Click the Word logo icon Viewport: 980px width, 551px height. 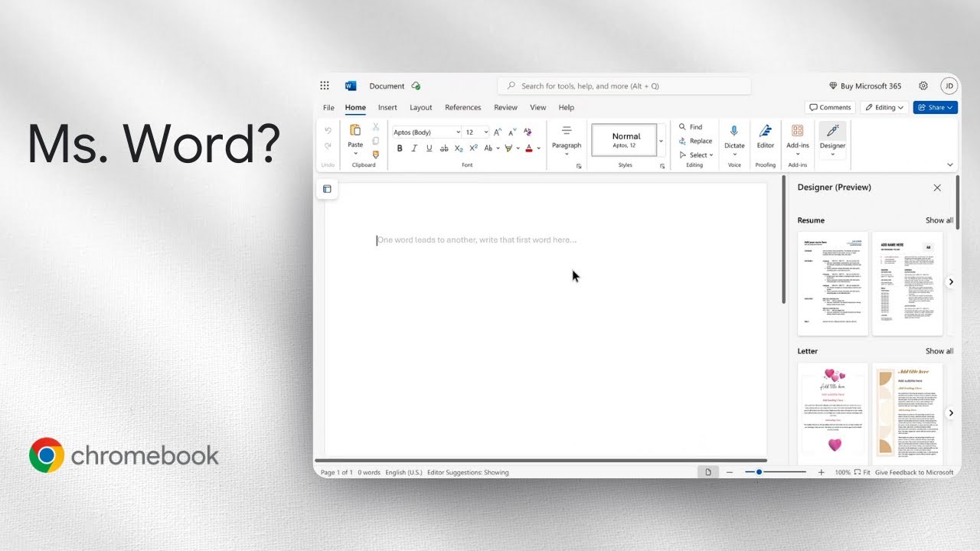pyautogui.click(x=351, y=86)
